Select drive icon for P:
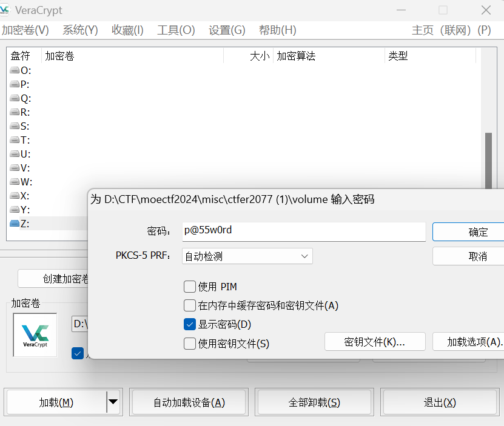The image size is (504, 426). 15,84
